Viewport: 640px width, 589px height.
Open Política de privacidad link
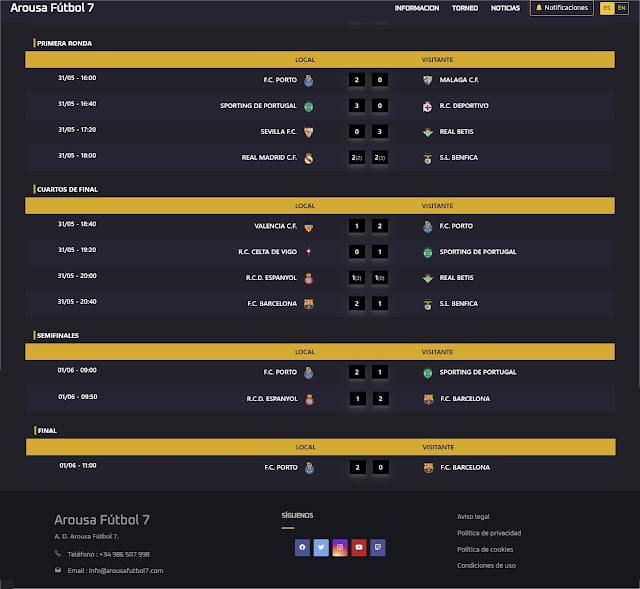489,533
